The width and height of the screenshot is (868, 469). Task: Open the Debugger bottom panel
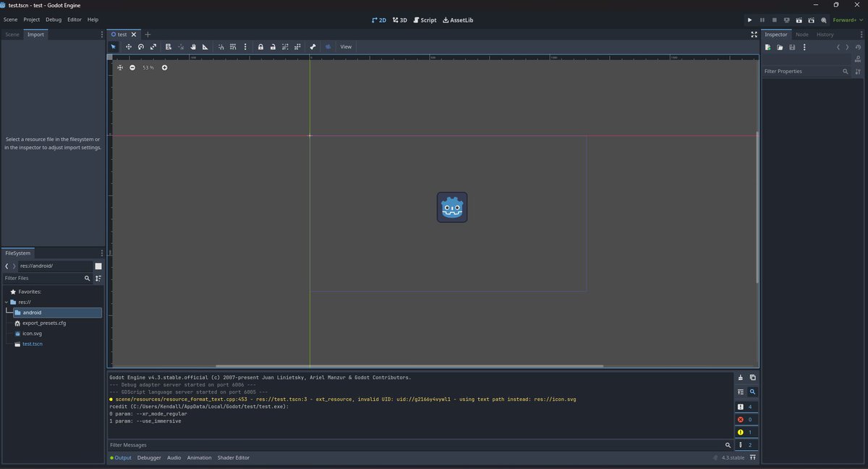point(149,457)
